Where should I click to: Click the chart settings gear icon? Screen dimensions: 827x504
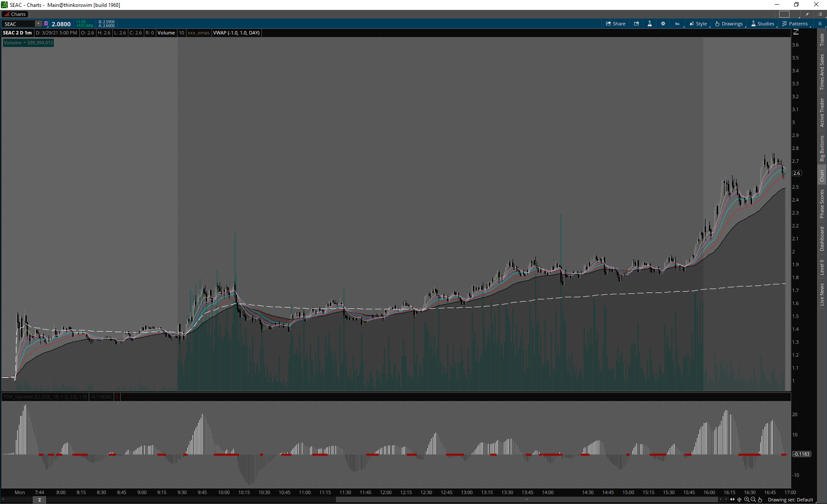click(x=663, y=24)
